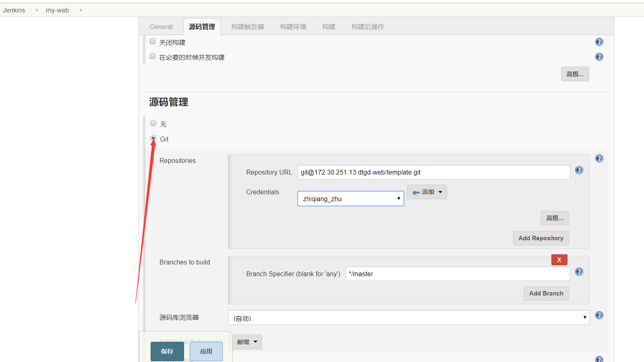Image resolution: width=644 pixels, height=362 pixels.
Task: Switch to the 构建后操作 tab
Action: click(368, 27)
